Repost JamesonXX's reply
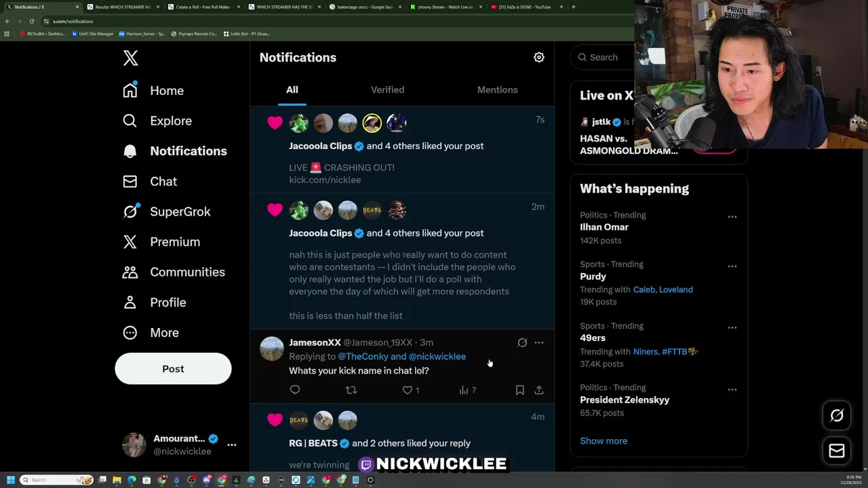Image resolution: width=868 pixels, height=488 pixels. (x=351, y=390)
